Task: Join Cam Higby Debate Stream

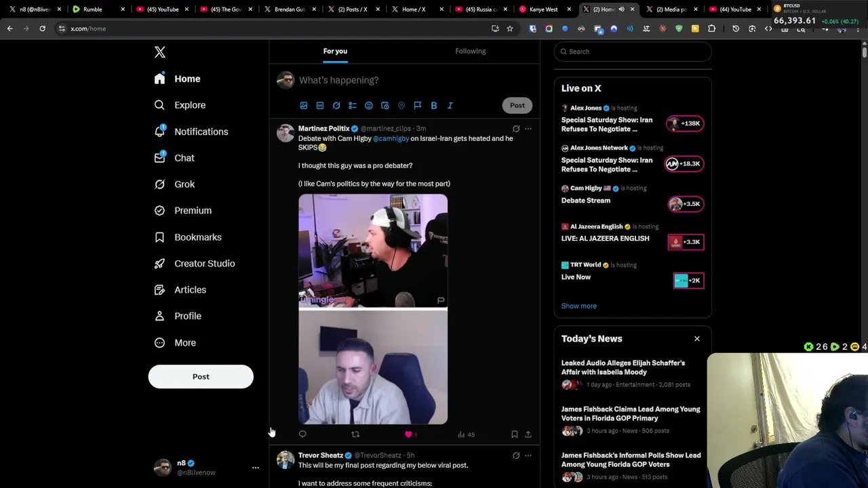Action: click(686, 204)
